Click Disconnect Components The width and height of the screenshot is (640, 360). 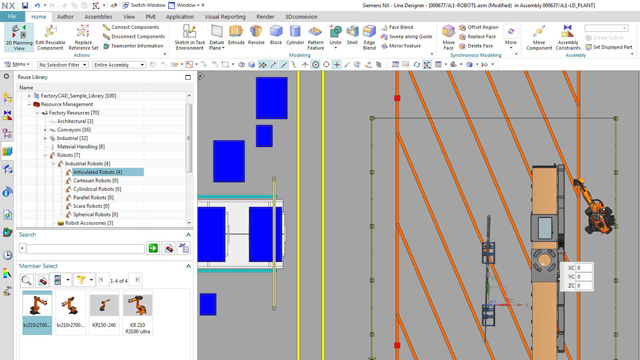click(x=133, y=36)
